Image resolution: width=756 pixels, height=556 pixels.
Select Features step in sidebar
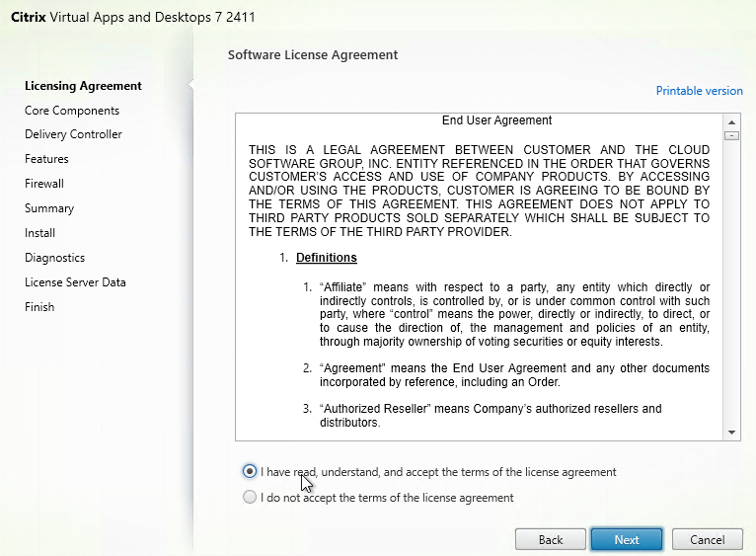coord(46,159)
